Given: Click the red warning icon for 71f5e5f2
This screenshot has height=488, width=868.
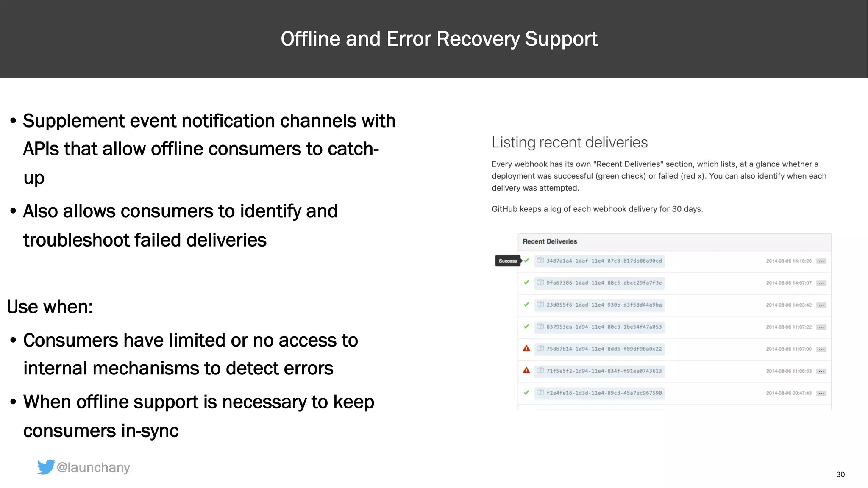Looking at the screenshot, I should (x=526, y=370).
